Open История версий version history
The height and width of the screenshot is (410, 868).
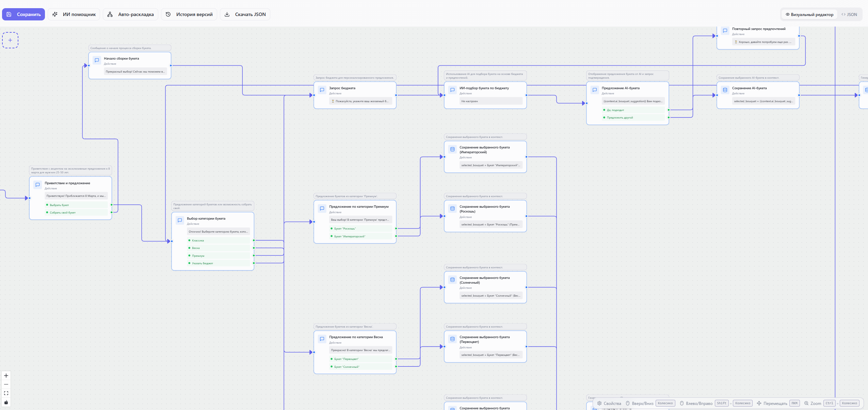pos(189,14)
